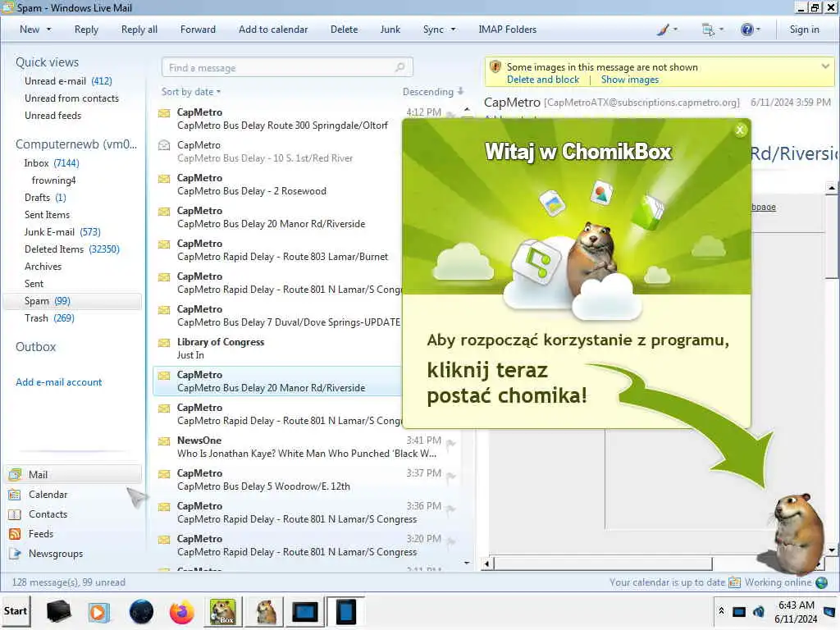Click Delete in the toolbar
Screen dimensions: 840x630
point(344,30)
